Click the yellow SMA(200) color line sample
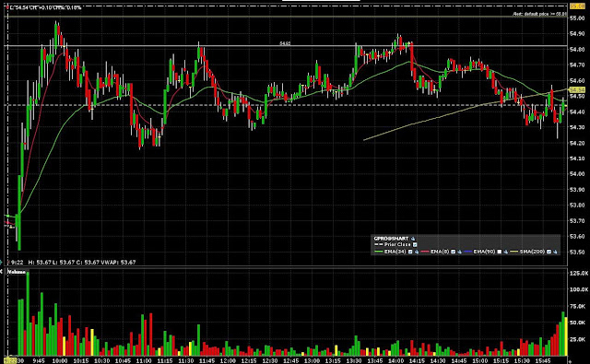Image resolution: width=590 pixels, height=364 pixels. (x=514, y=252)
